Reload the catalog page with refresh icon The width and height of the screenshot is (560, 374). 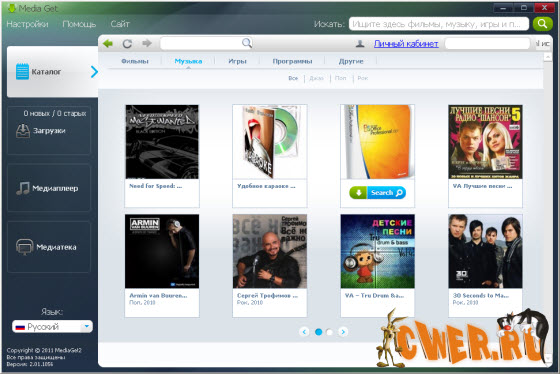coord(128,44)
